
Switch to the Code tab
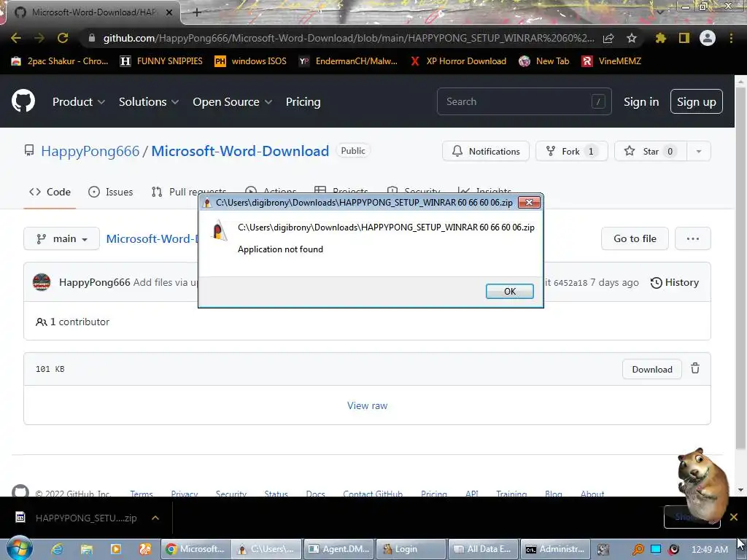pos(50,192)
